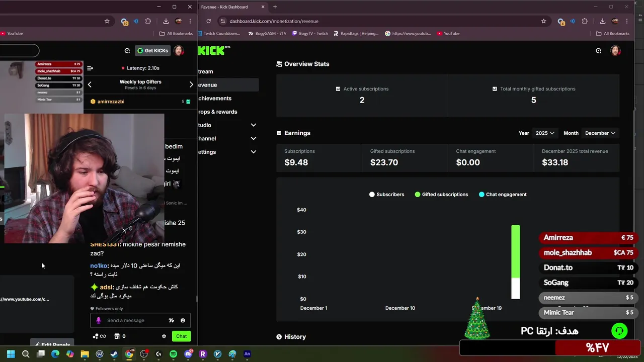Go to next Weekly top Gifters panel
This screenshot has height=362, width=644.
coord(191,84)
